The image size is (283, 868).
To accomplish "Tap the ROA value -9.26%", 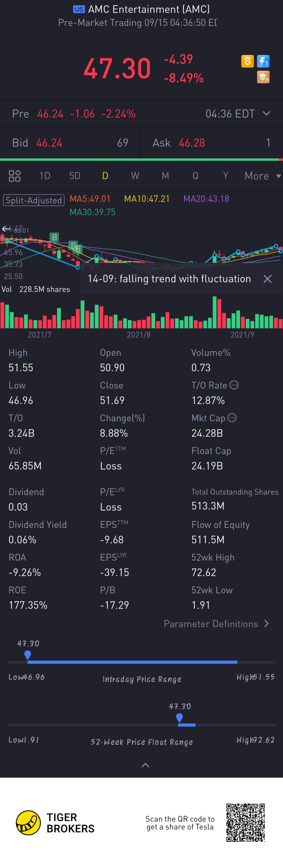I will (x=25, y=572).
